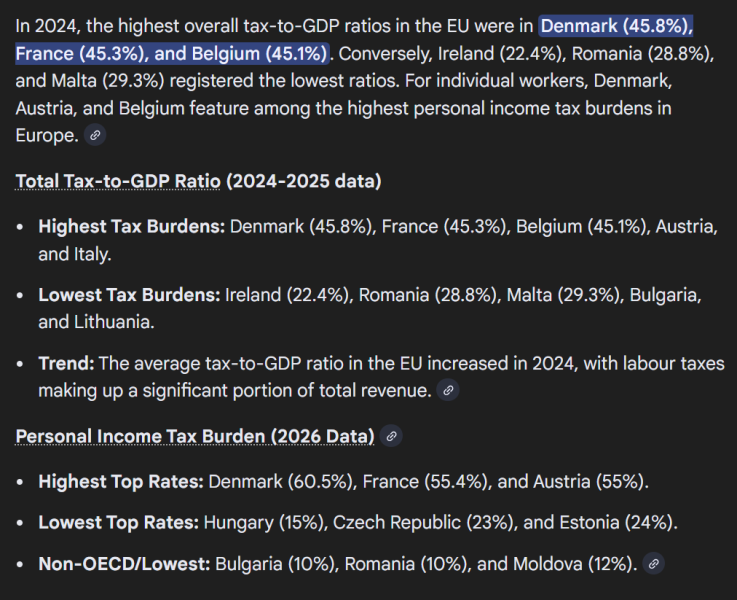Image resolution: width=737 pixels, height=600 pixels.
Task: Click the source link icon after "Europe."
Action: coord(95,134)
